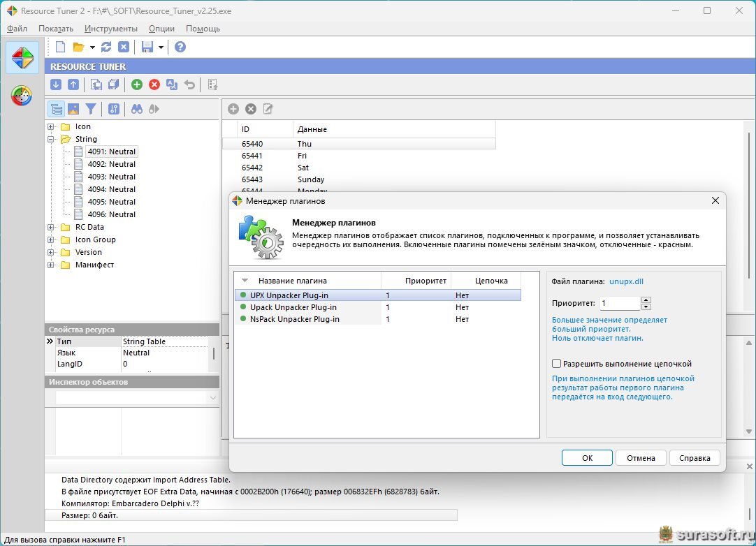
Task: Click the grey X icon above the string table
Action: click(x=251, y=110)
